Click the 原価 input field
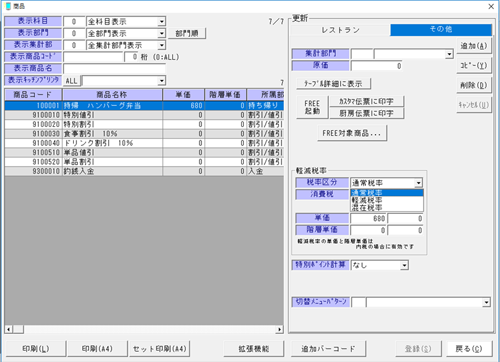The image size is (500, 362). coord(377,66)
